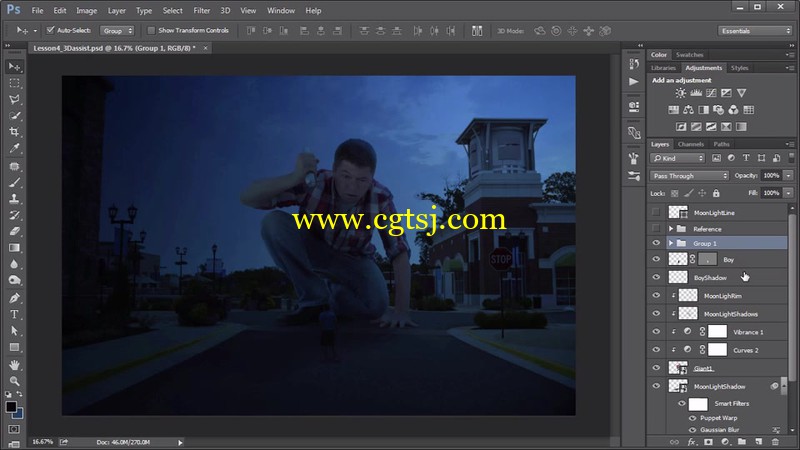Click the Add layer style fx icon
Viewport: 800px width, 450px height.
692,442
